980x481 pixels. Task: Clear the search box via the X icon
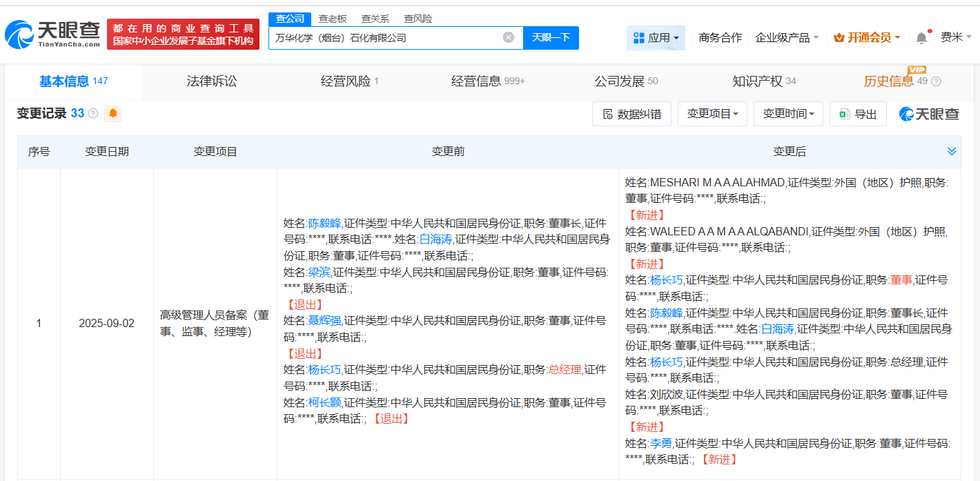click(509, 37)
